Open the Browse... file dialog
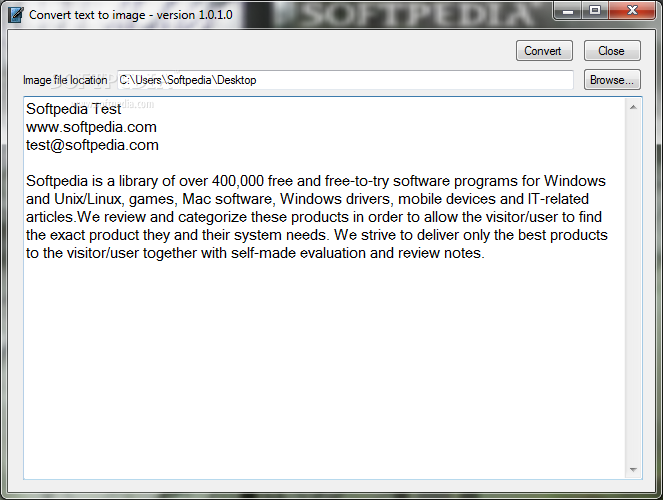This screenshot has width=663, height=500. click(x=612, y=80)
